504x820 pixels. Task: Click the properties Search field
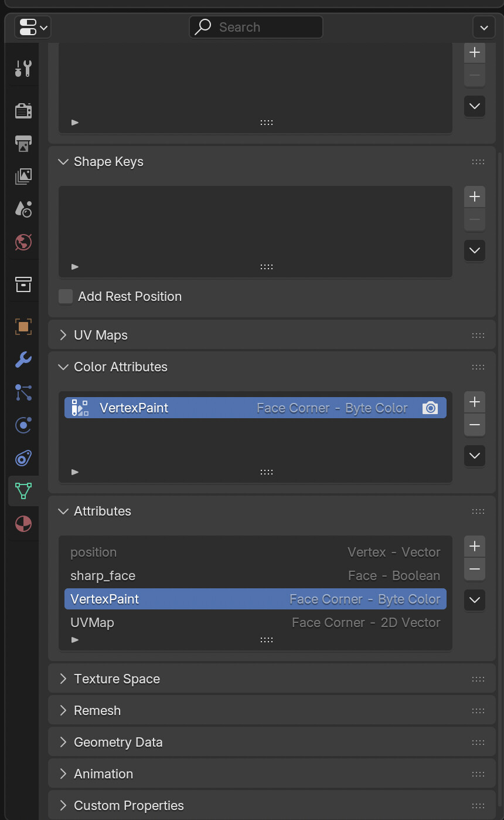(x=256, y=27)
